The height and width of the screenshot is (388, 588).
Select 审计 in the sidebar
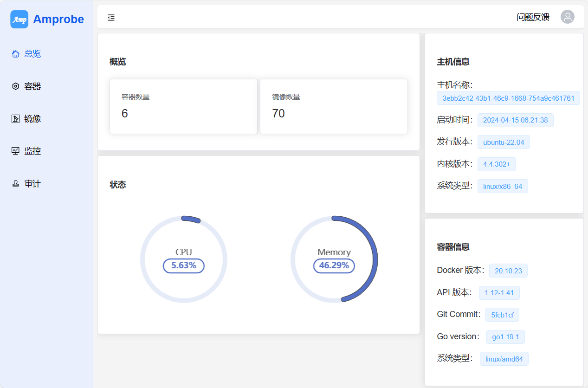coord(32,184)
